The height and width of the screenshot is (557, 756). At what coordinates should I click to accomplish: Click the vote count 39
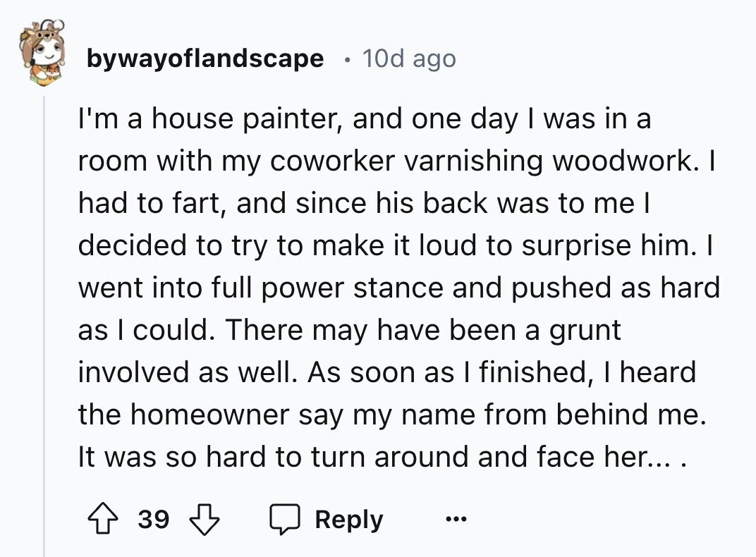153,520
